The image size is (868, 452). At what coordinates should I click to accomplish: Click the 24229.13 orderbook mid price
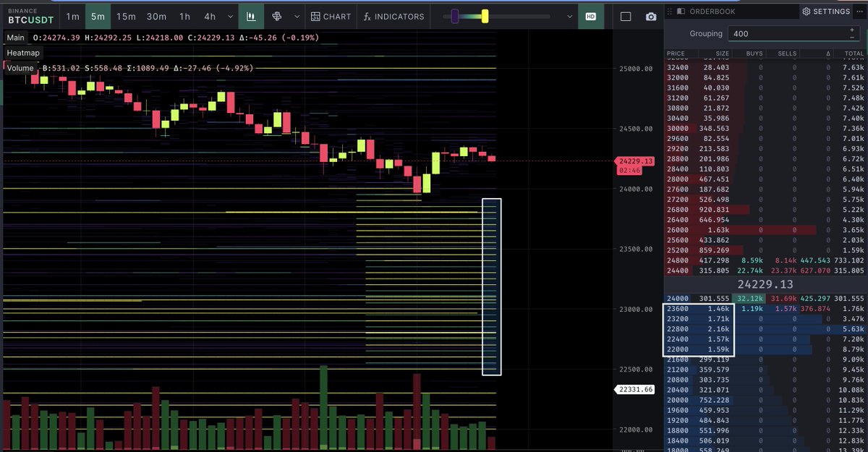(x=765, y=284)
